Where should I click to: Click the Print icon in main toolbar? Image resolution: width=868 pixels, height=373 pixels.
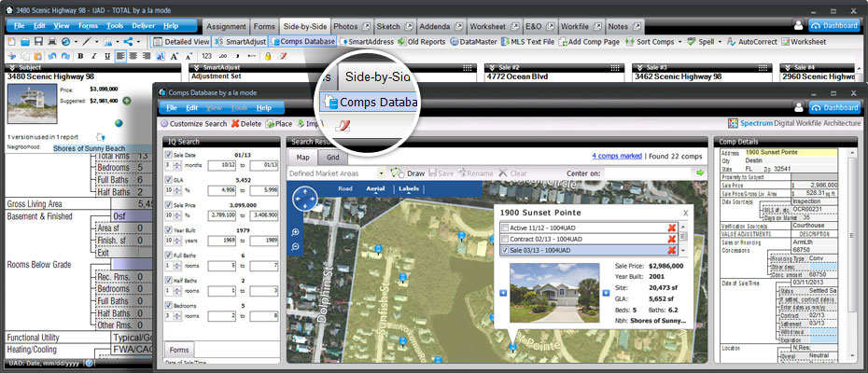52,42
